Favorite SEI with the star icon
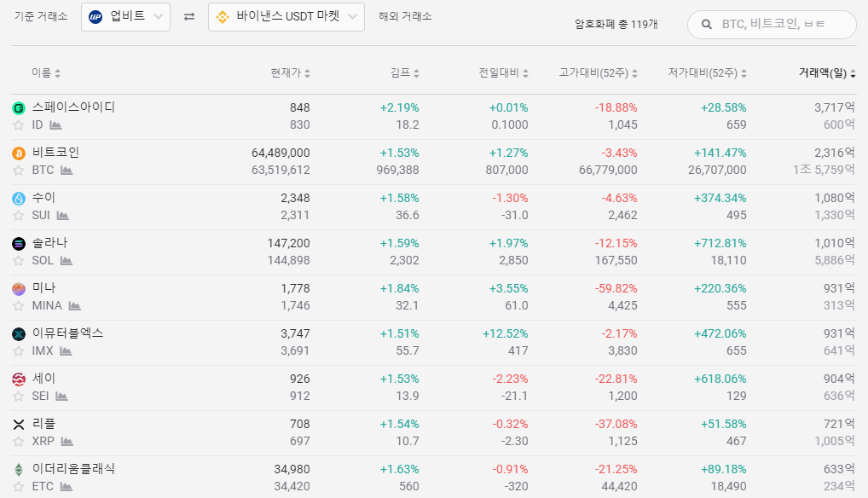The width and height of the screenshot is (868, 498). [18, 397]
